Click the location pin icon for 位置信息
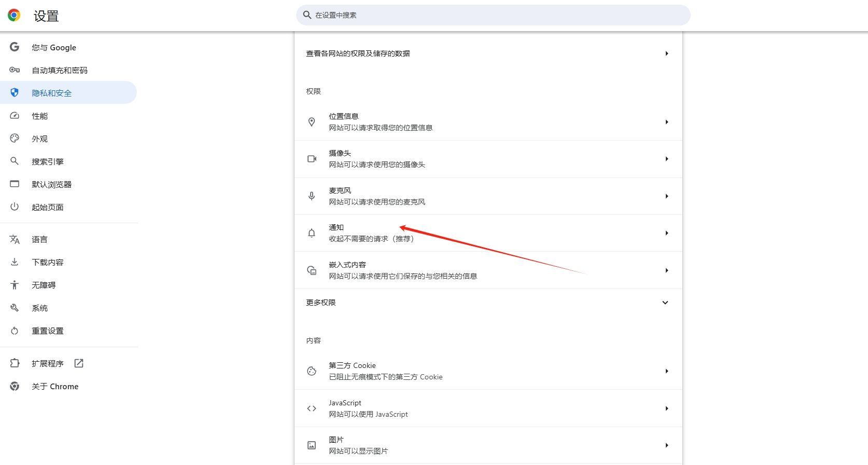 312,122
